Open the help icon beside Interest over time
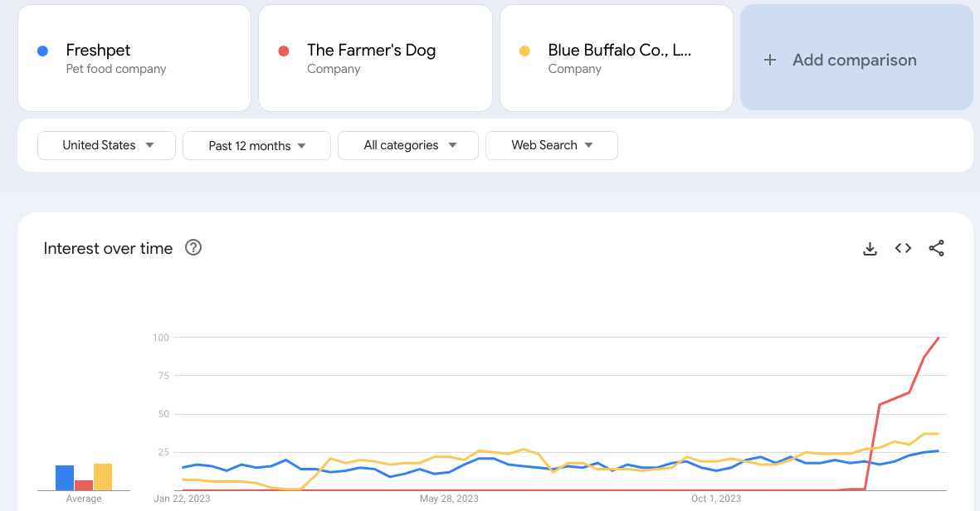 tap(193, 247)
